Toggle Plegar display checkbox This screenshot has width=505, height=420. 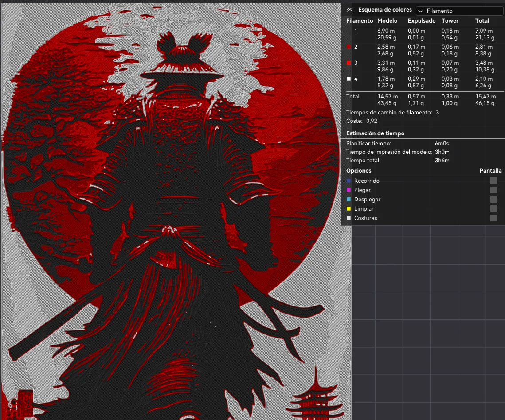493,190
